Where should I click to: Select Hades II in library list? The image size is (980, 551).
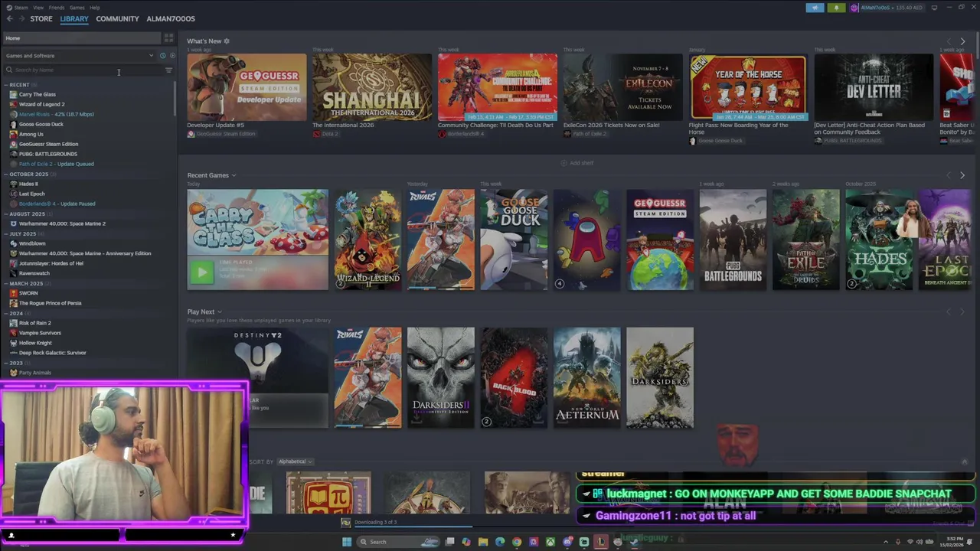point(28,184)
